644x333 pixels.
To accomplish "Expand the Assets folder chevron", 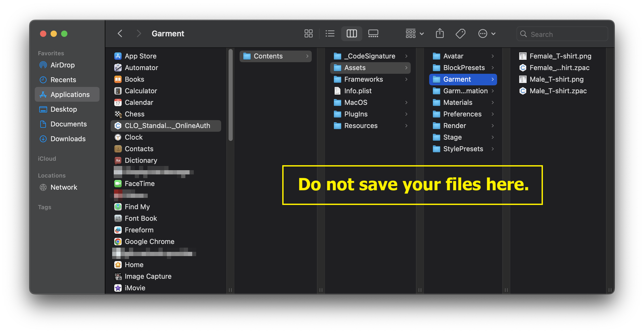I will click(406, 68).
